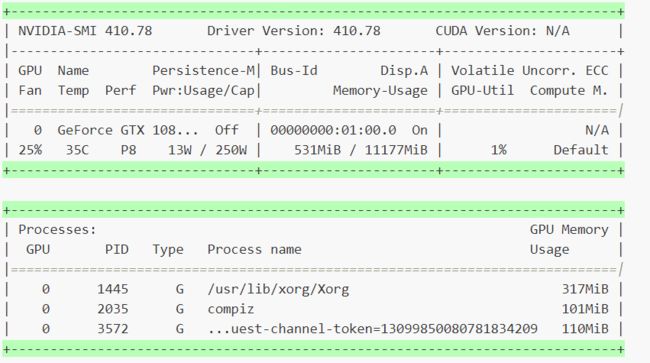Click the Default compute mode text
The width and height of the screenshot is (650, 363).
[x=581, y=150]
